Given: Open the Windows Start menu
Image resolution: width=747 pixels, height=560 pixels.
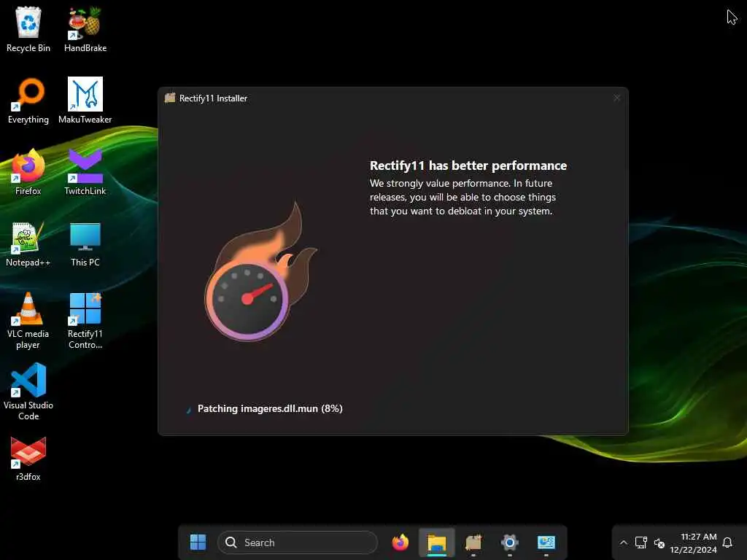Looking at the screenshot, I should pos(198,542).
